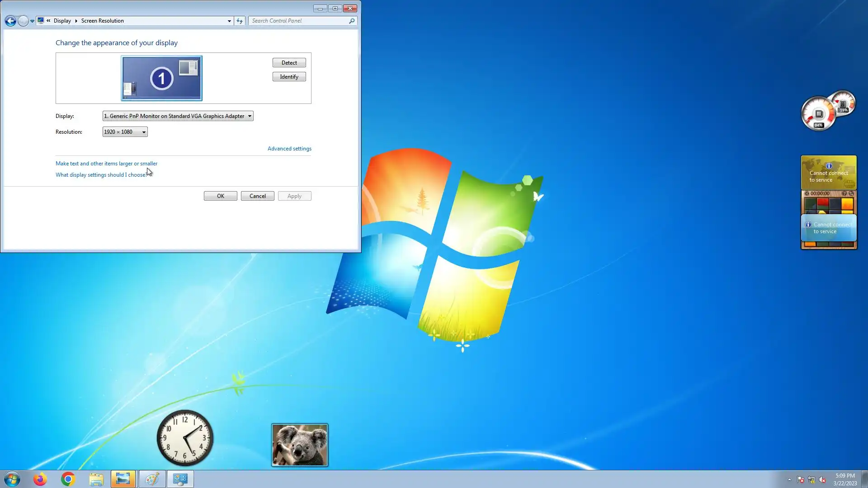Click Display in the breadcrumb path
868x488 pixels.
tap(62, 21)
